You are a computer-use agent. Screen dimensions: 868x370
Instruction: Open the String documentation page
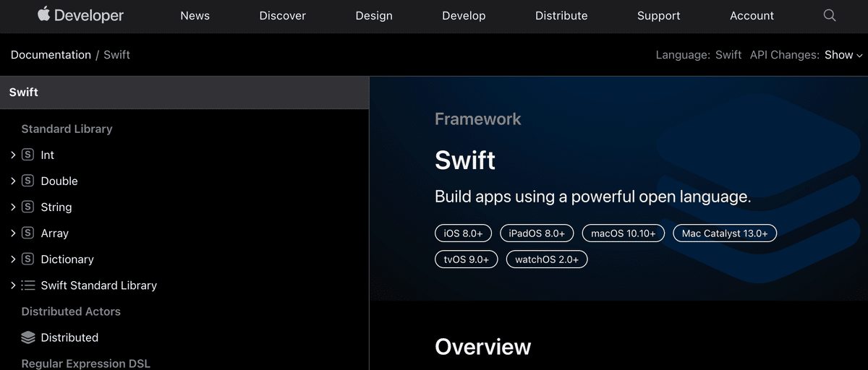(x=56, y=207)
